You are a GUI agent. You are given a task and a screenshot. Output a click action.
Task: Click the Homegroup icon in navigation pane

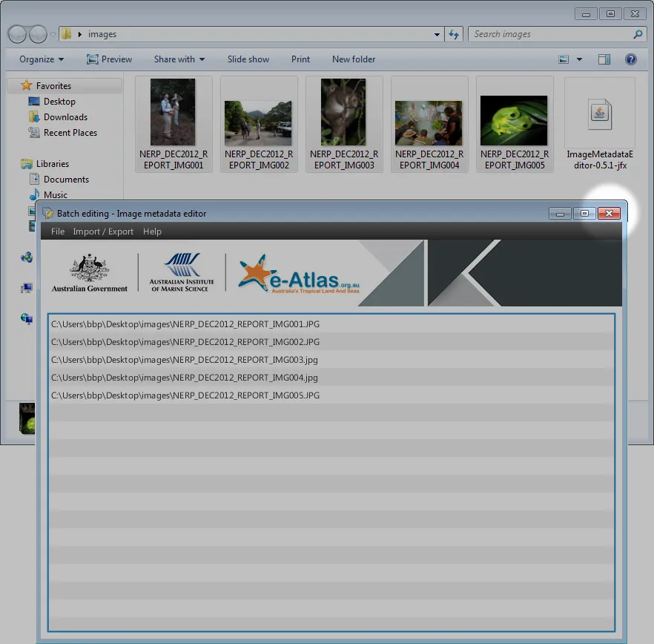27,257
